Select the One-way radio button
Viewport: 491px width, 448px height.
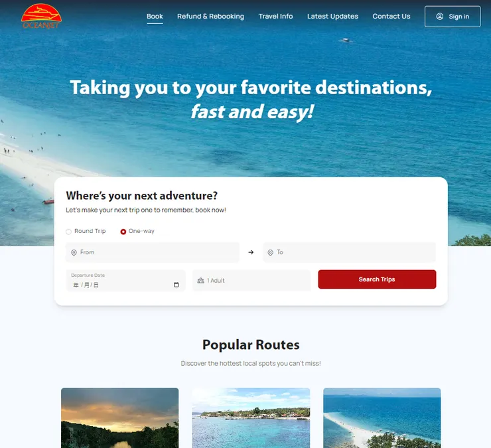[123, 232]
